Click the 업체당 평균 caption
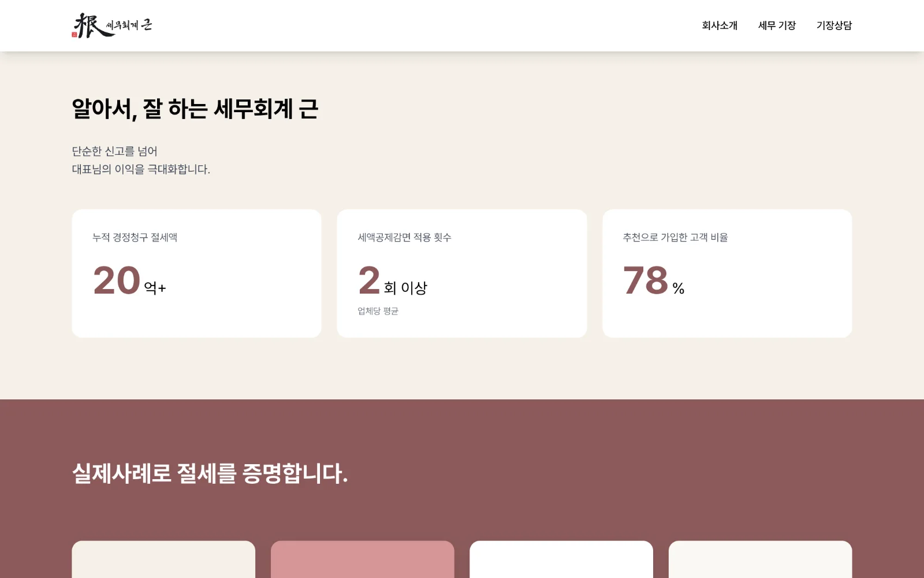924x578 pixels. (x=378, y=311)
